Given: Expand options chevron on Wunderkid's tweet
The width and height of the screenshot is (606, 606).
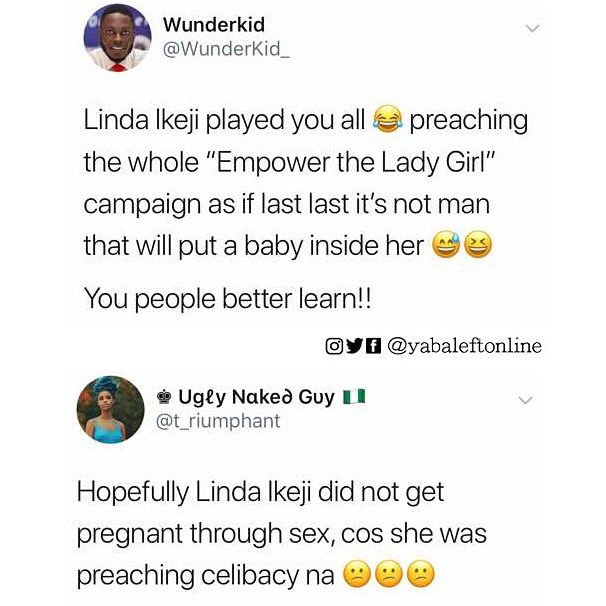Looking at the screenshot, I should click(x=533, y=29).
